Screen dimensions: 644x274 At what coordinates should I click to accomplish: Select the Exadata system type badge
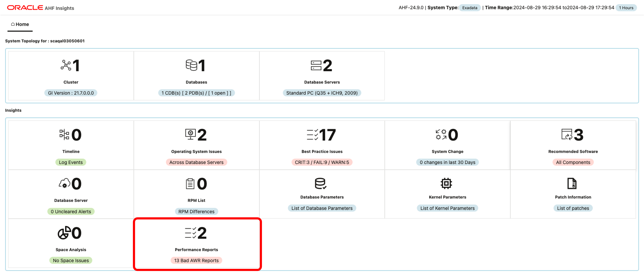point(470,8)
